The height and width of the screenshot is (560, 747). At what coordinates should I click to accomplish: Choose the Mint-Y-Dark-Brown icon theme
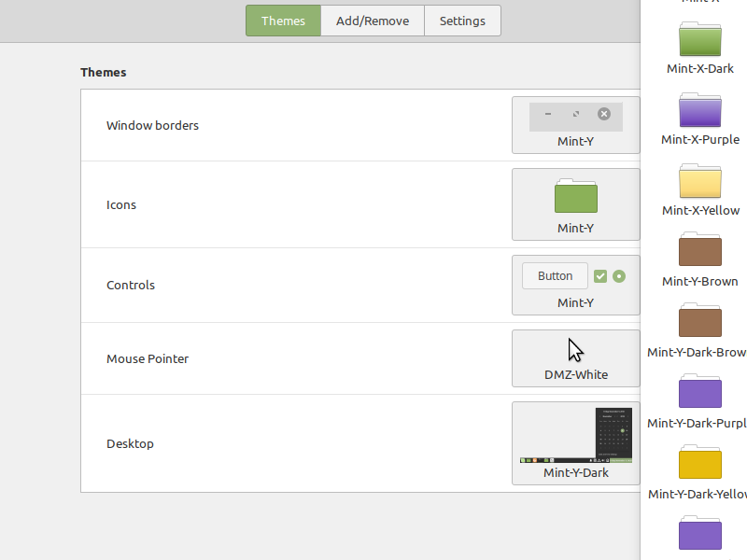[x=698, y=321]
